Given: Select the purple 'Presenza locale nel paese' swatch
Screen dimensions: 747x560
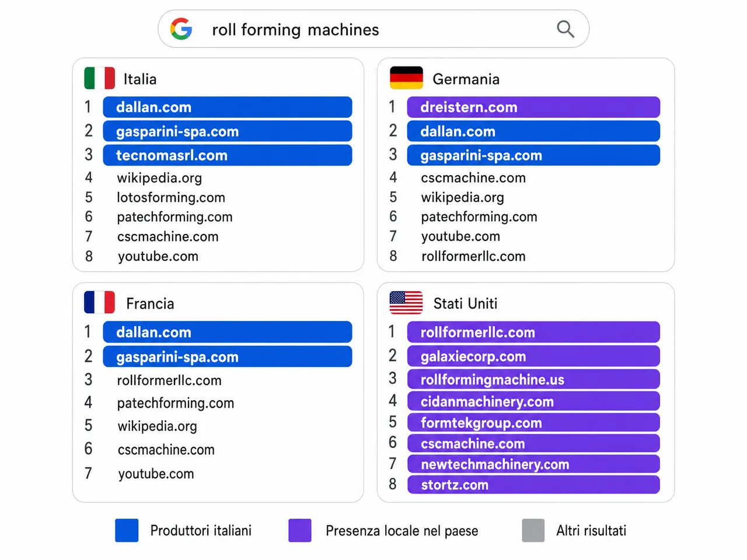Looking at the screenshot, I should pyautogui.click(x=300, y=530).
